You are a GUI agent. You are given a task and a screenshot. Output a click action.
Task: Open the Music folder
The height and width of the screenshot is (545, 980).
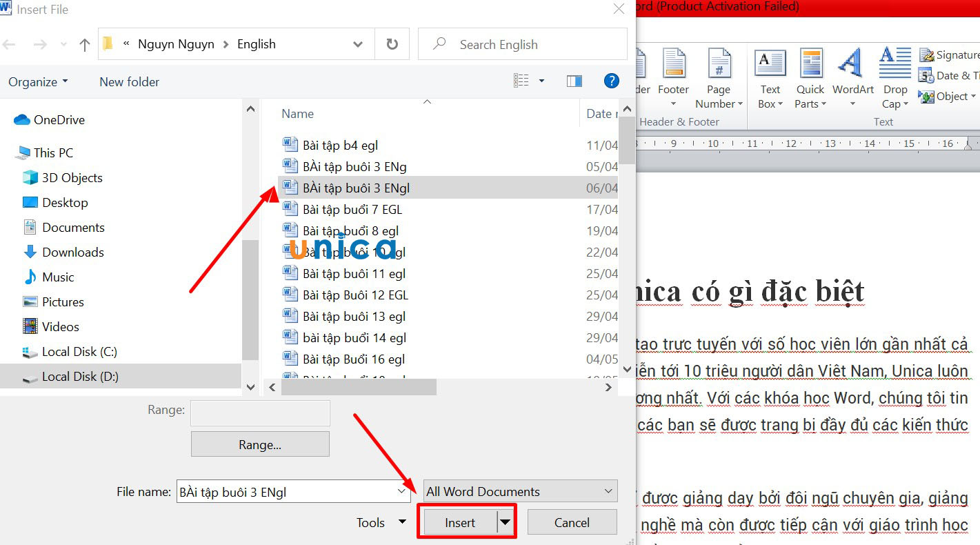(48, 277)
